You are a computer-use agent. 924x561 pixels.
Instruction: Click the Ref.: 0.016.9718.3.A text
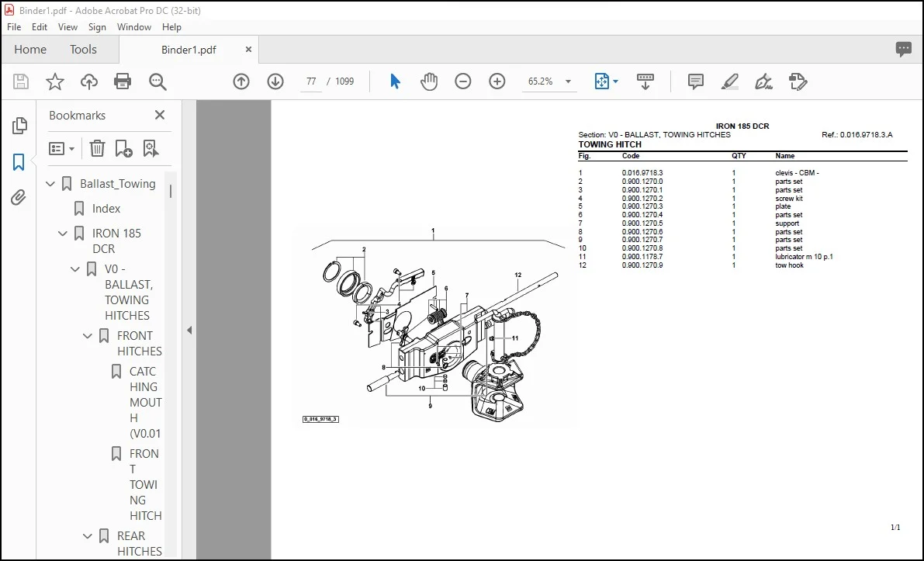click(x=857, y=135)
